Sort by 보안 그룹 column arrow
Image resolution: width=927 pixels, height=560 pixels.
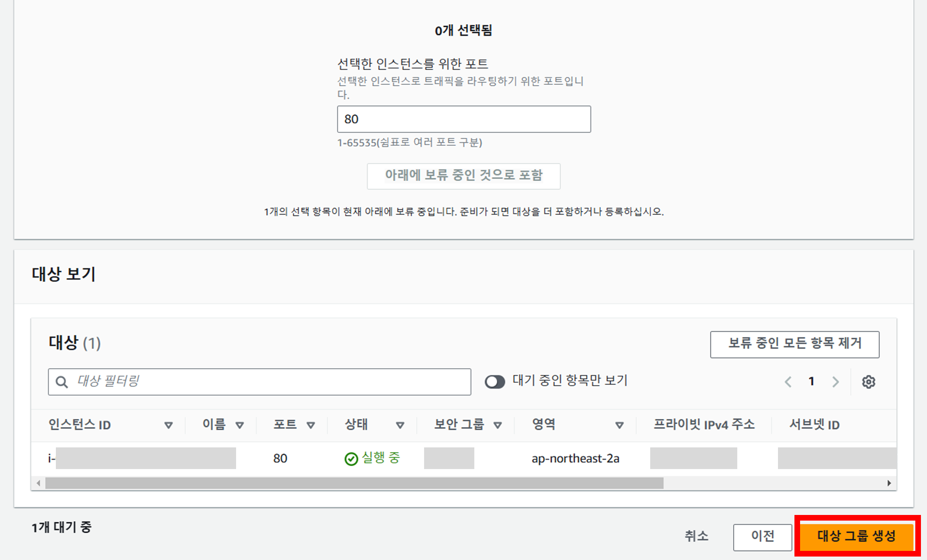click(x=498, y=425)
